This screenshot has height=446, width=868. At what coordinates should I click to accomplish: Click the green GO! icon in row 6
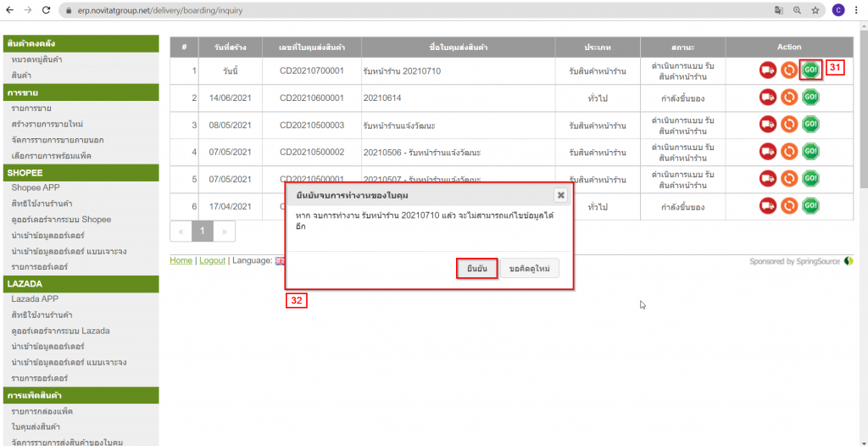(810, 206)
